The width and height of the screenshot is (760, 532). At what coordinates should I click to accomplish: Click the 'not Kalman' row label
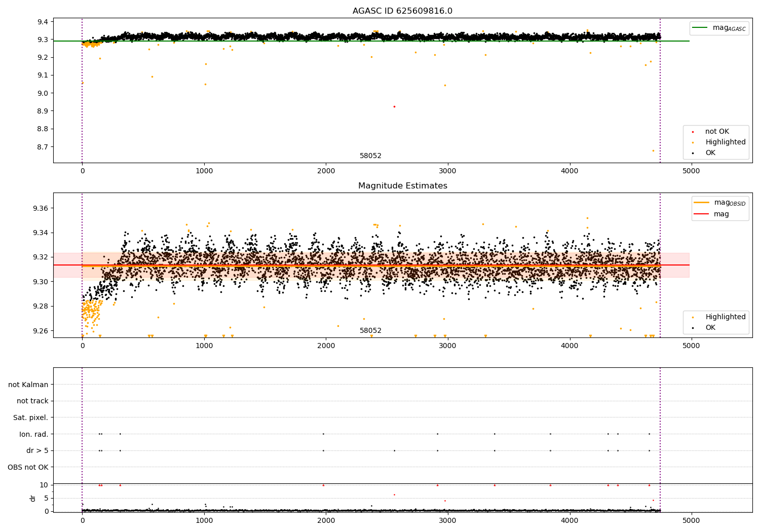[x=28, y=385]
